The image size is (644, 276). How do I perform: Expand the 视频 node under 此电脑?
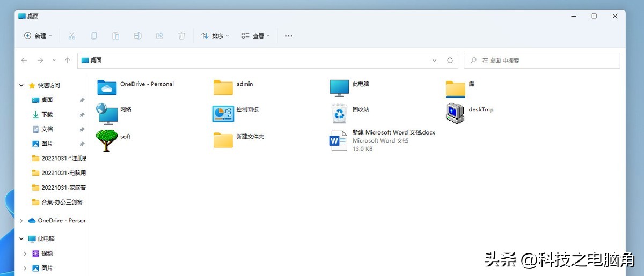pyautogui.click(x=25, y=253)
